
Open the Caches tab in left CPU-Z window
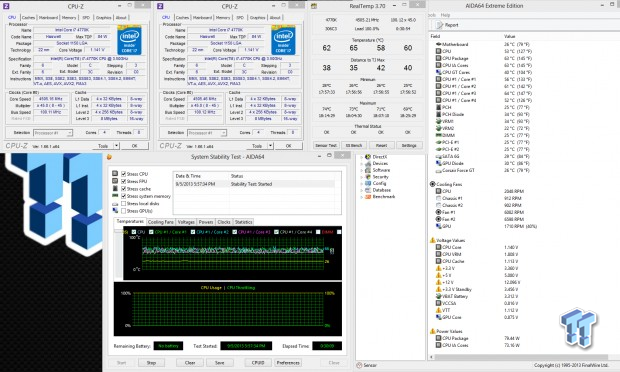(x=28, y=17)
